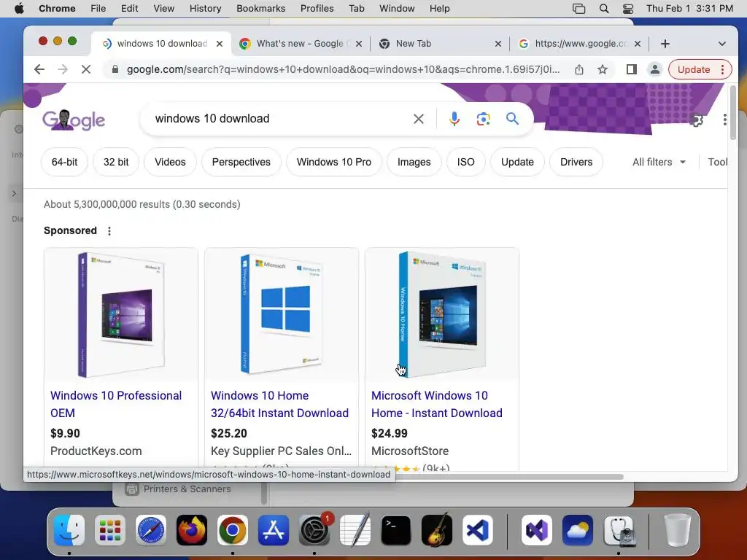The image size is (747, 560).
Task: Click the horizontal scrollbar under results
Action: pos(508,477)
